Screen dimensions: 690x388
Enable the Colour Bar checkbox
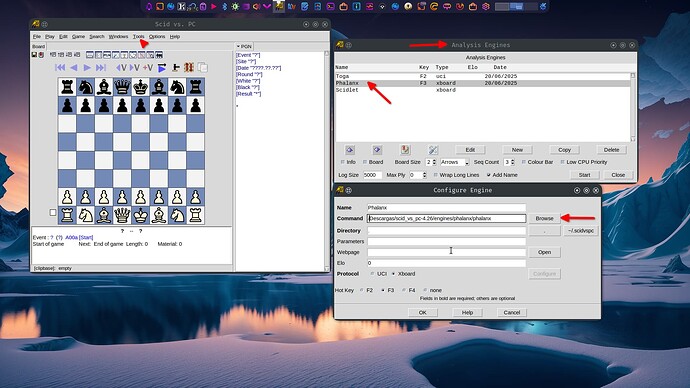coord(524,162)
